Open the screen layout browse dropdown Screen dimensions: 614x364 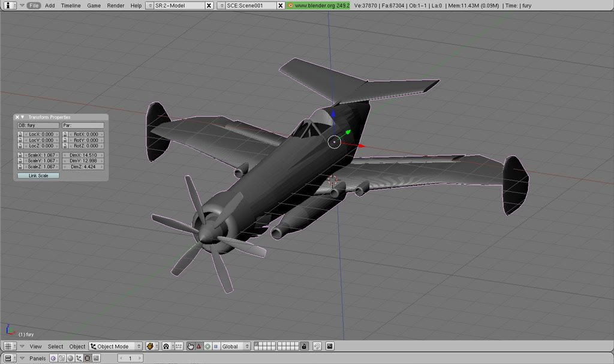(149, 5)
